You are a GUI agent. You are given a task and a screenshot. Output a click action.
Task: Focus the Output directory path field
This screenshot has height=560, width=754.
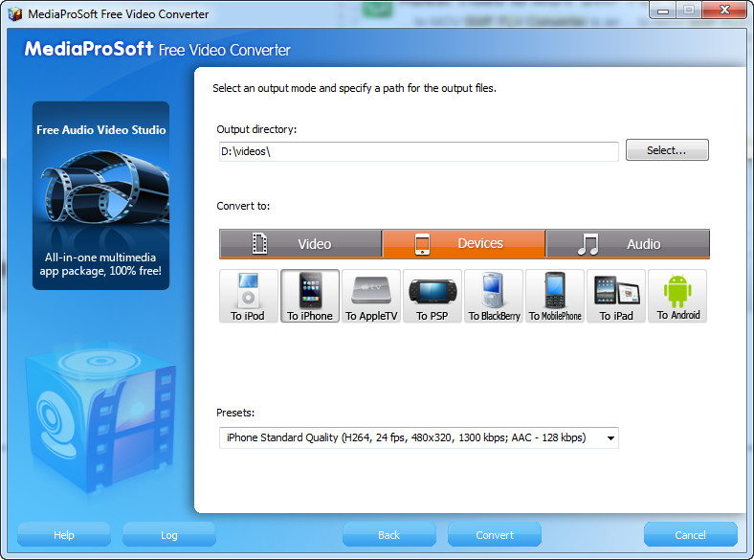coord(419,151)
